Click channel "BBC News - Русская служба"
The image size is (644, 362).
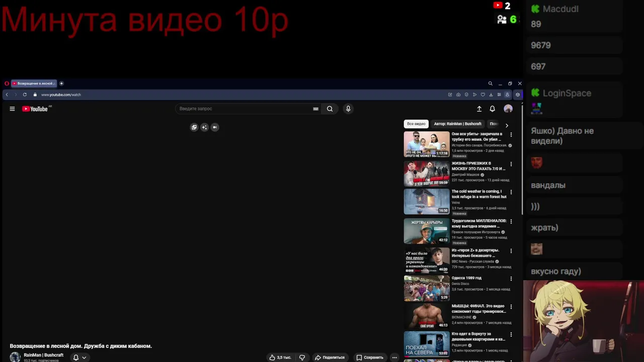tap(473, 261)
